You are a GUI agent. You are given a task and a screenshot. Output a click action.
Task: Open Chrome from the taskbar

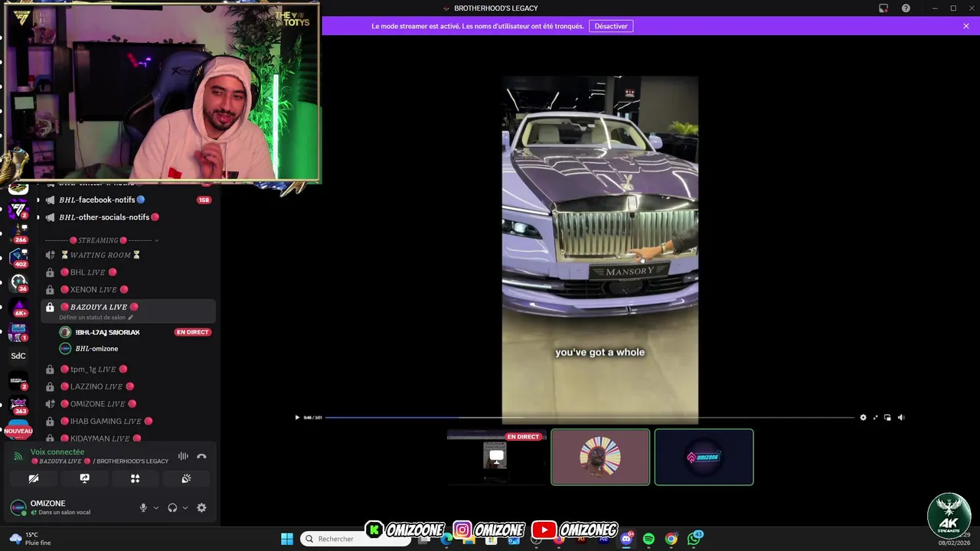[x=671, y=539]
